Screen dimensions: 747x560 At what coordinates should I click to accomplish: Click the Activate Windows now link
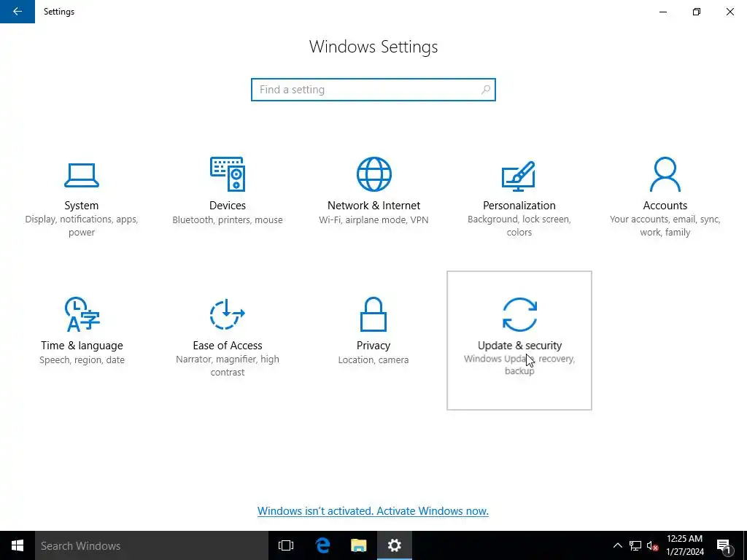[x=373, y=511]
